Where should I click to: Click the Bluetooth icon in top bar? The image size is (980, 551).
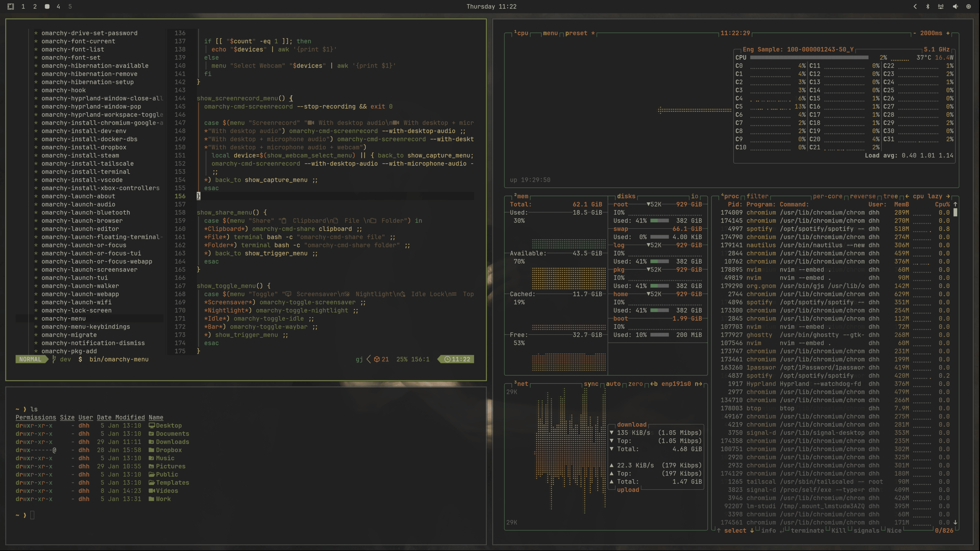point(928,7)
